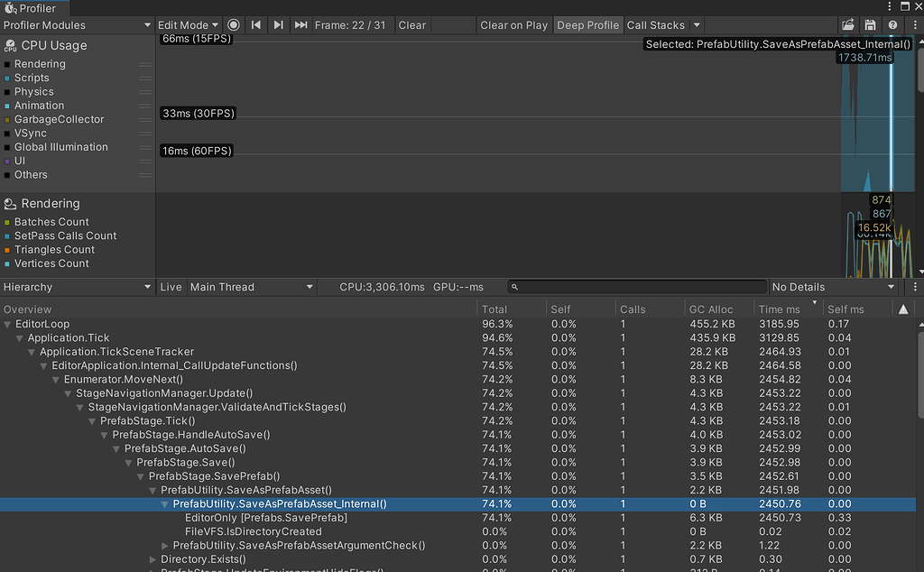Collapse the EditorLoop entry in the hierarchy
The height and width of the screenshot is (572, 924).
tap(9, 324)
